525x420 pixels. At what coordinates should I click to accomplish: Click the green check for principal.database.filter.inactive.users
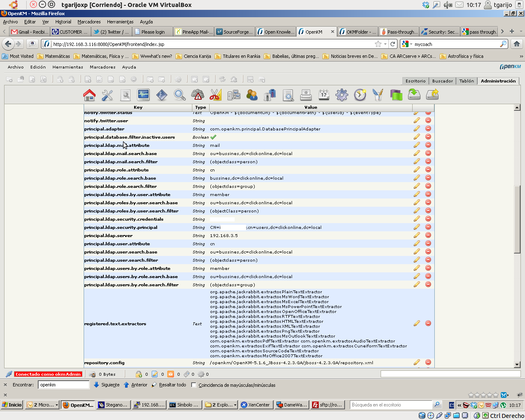(x=213, y=137)
